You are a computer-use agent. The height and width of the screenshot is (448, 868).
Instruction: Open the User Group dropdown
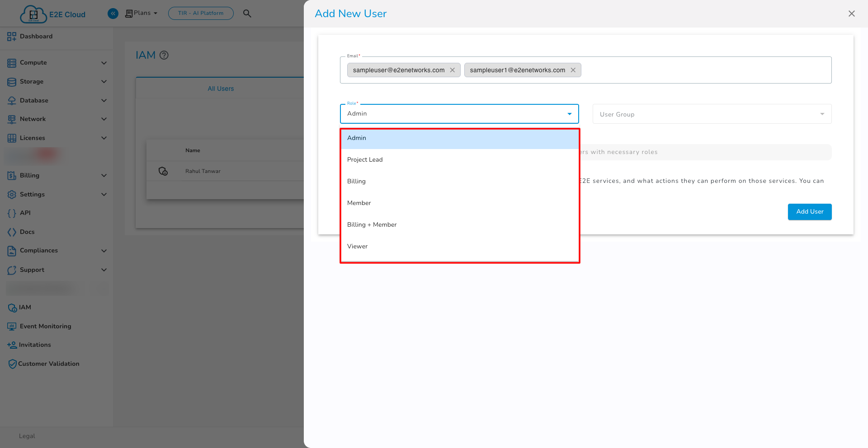(712, 114)
